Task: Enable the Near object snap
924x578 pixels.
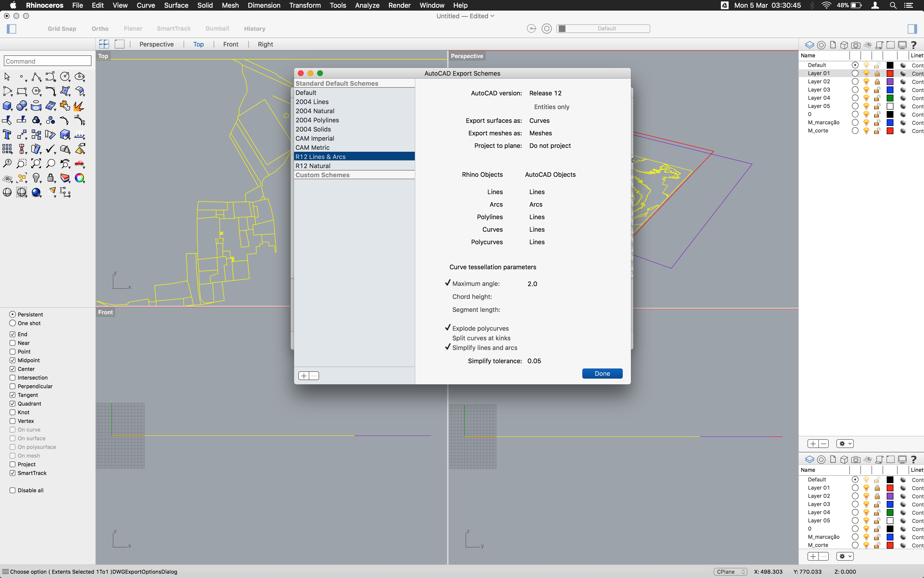Action: [x=13, y=343]
